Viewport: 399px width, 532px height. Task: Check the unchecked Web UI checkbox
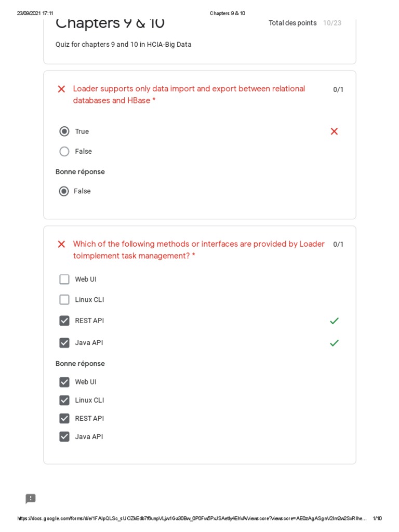pos(64,280)
